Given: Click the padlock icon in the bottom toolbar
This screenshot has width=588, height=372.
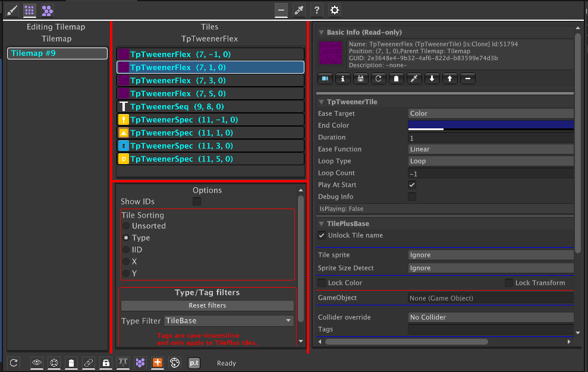Looking at the screenshot, I should point(106,362).
